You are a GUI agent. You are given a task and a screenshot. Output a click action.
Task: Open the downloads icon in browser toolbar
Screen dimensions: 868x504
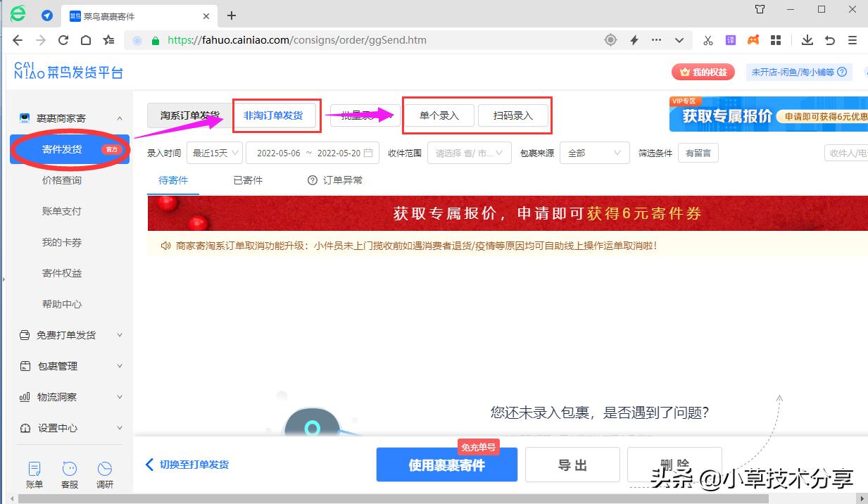pos(807,40)
